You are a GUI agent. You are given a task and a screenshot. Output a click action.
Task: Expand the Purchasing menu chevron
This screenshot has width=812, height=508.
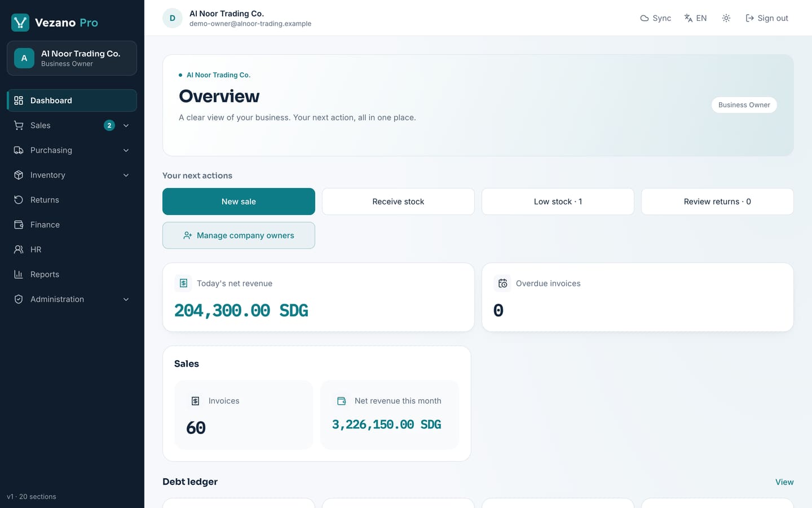pyautogui.click(x=126, y=150)
